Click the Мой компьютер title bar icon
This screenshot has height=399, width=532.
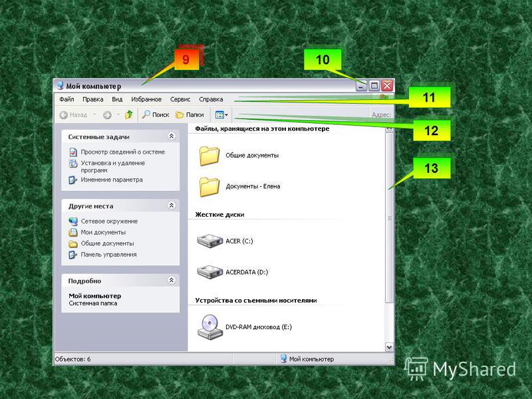click(x=60, y=85)
